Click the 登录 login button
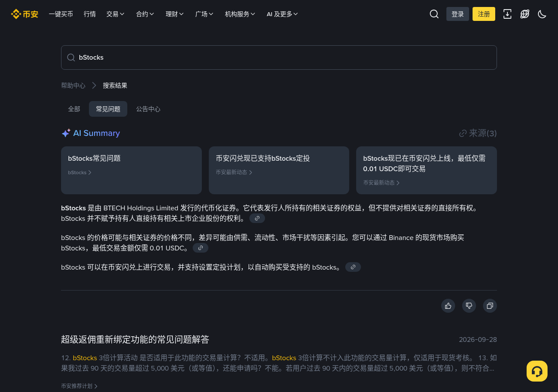Viewport: 558px width, 392px height. [458, 14]
